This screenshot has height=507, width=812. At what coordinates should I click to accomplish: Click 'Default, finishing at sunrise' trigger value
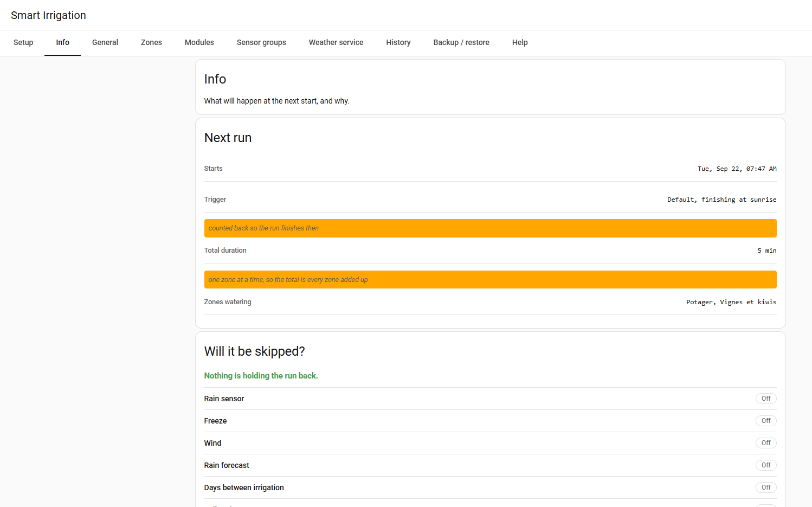coord(721,200)
